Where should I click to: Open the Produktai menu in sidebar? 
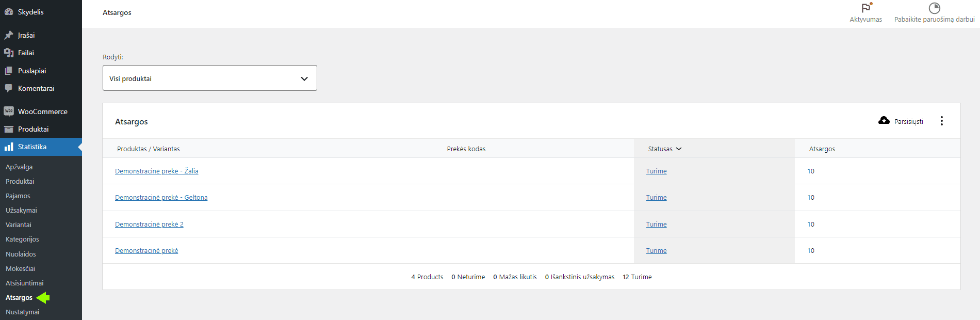click(33, 129)
